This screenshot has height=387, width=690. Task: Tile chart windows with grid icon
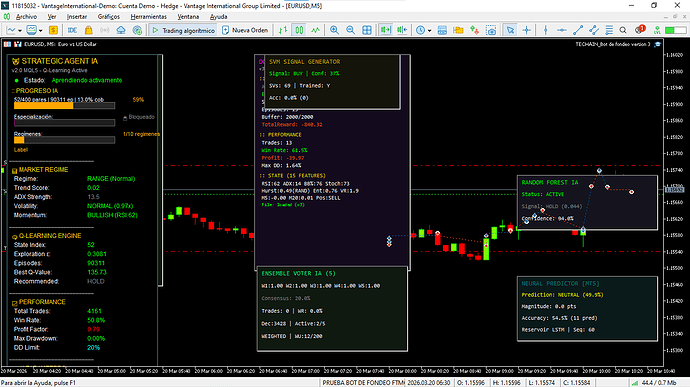click(x=367, y=30)
